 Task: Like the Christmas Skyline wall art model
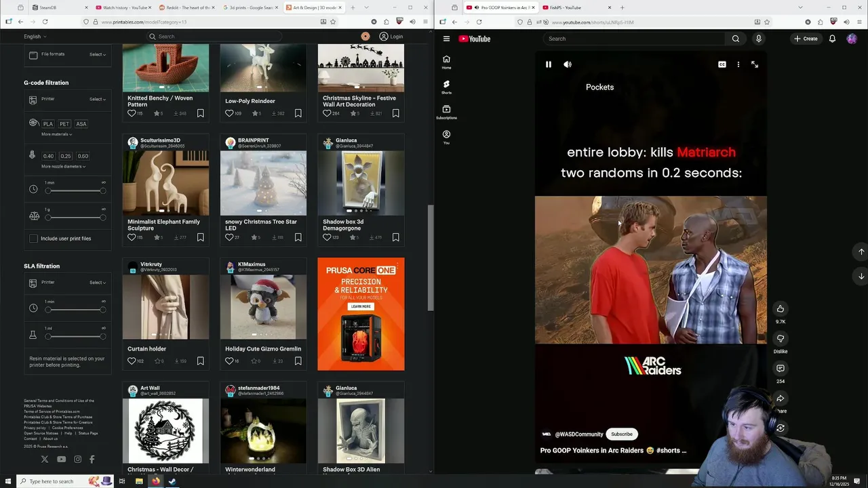click(x=327, y=113)
